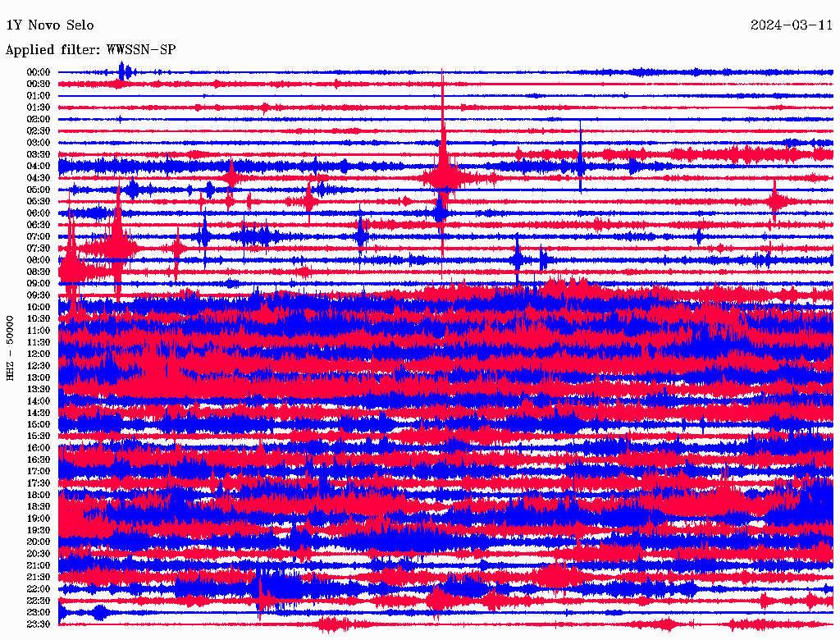Click the 13:00 time label
This screenshot has height=640, width=840.
pyautogui.click(x=39, y=377)
